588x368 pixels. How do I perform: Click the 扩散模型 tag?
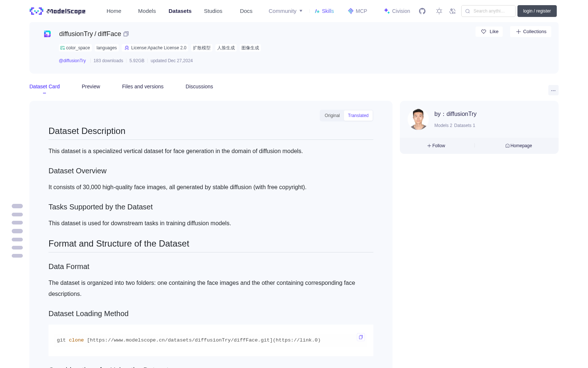tap(202, 48)
